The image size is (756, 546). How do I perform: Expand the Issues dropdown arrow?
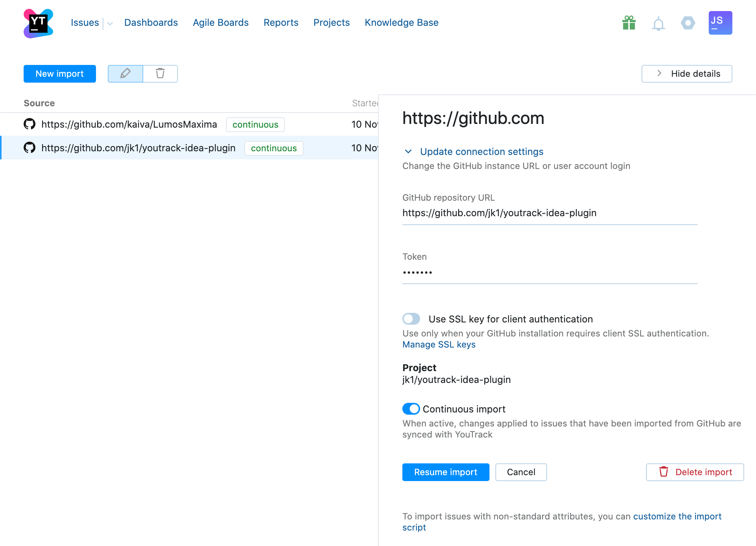click(x=110, y=23)
